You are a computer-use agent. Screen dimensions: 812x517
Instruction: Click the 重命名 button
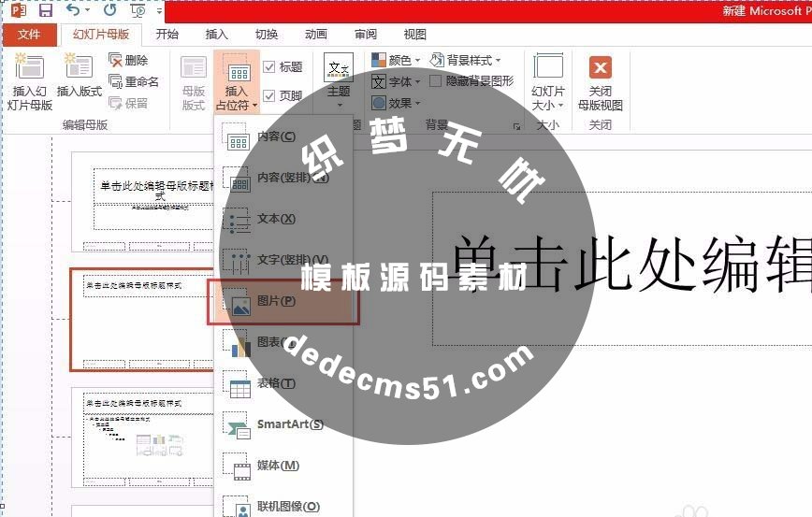click(134, 81)
